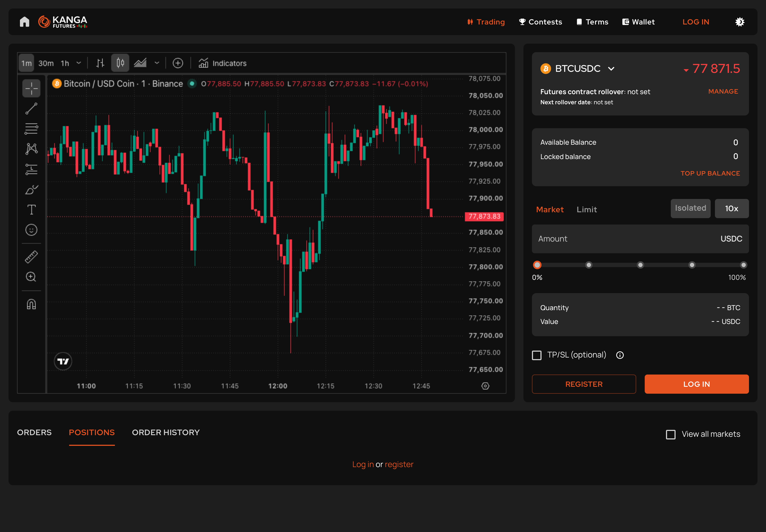Check View all markets
This screenshot has width=766, height=532.
pyautogui.click(x=671, y=435)
